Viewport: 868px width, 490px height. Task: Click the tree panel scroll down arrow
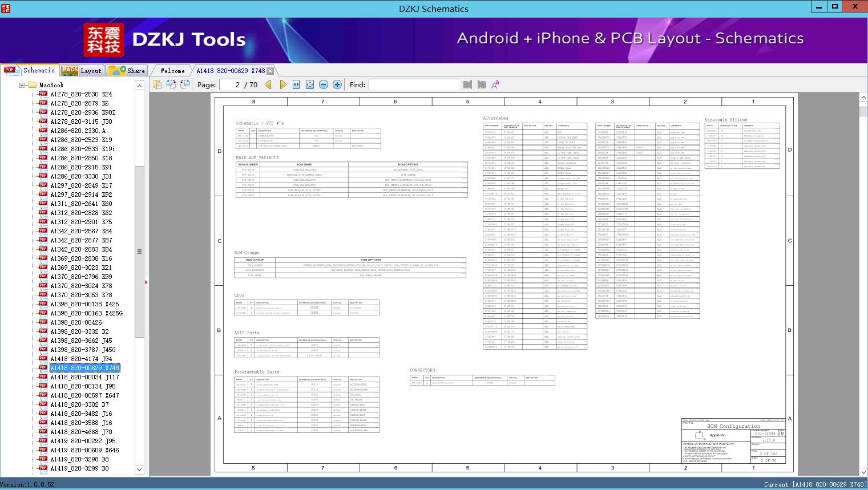click(139, 469)
